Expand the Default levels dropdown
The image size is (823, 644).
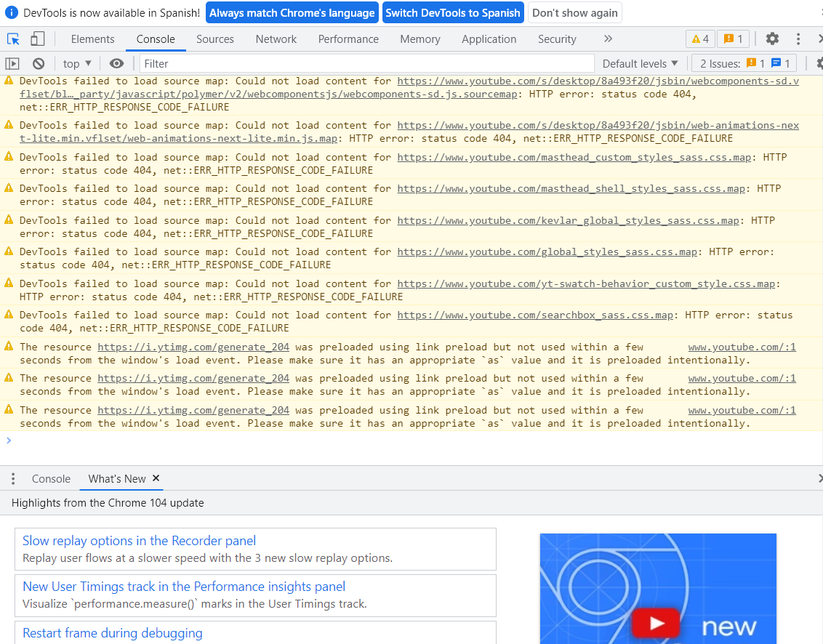[x=640, y=64]
